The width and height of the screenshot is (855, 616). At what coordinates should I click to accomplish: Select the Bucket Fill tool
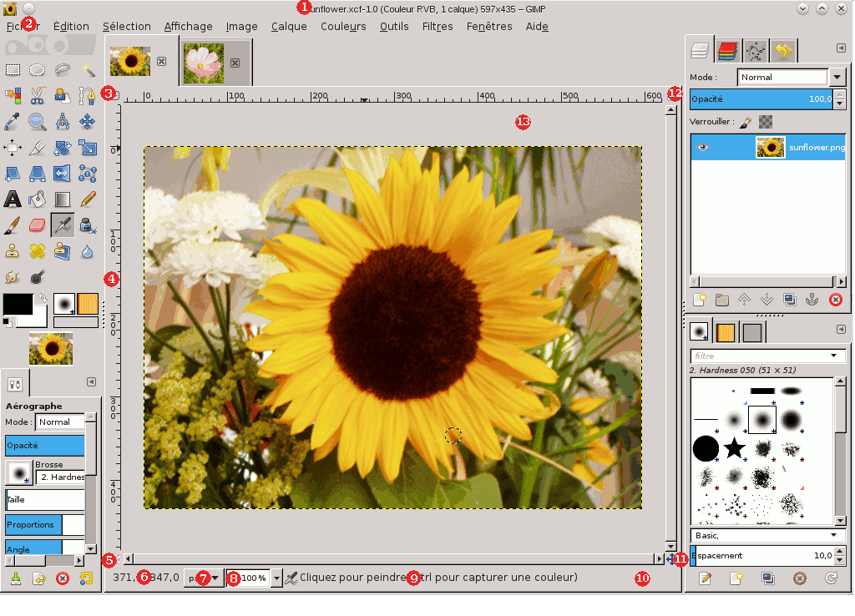pyautogui.click(x=38, y=199)
